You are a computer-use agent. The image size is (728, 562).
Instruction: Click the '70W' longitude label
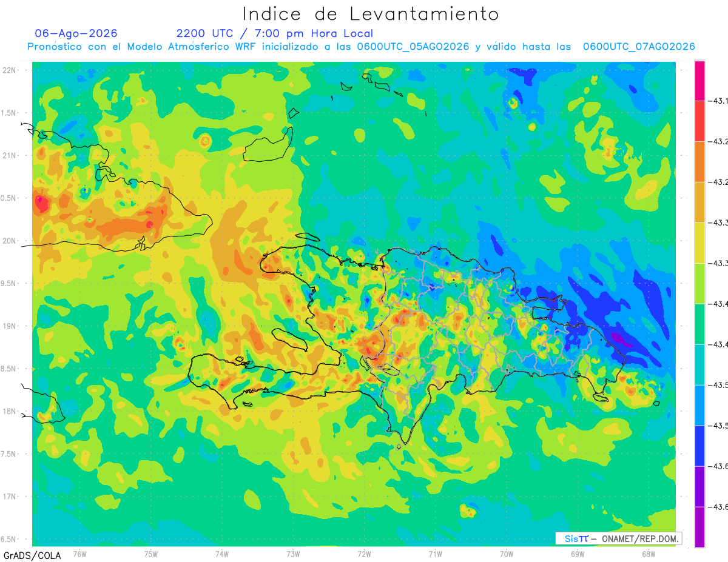point(507,554)
